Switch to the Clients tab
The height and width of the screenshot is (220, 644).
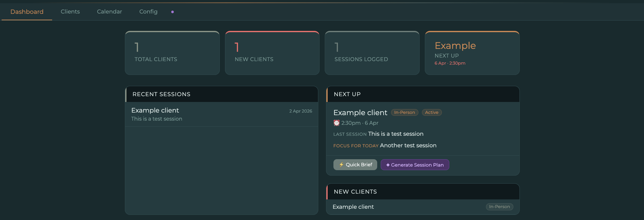(70, 12)
